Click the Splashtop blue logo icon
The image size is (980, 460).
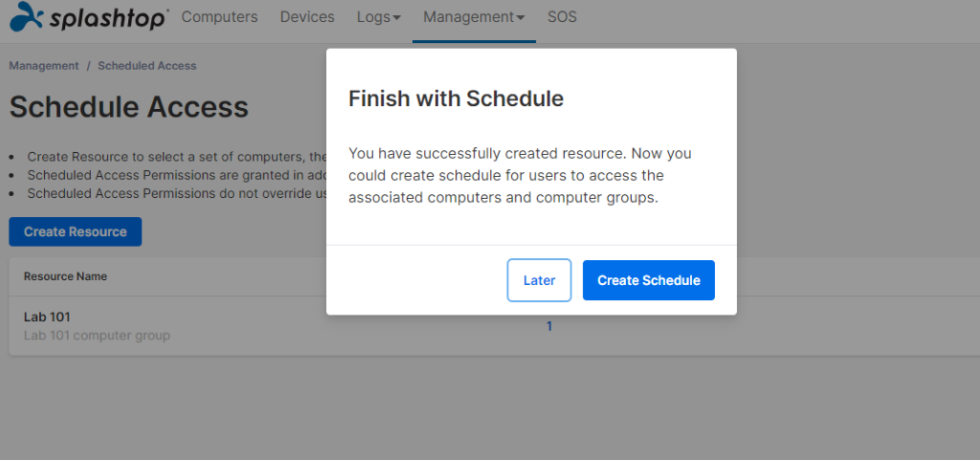pos(26,16)
